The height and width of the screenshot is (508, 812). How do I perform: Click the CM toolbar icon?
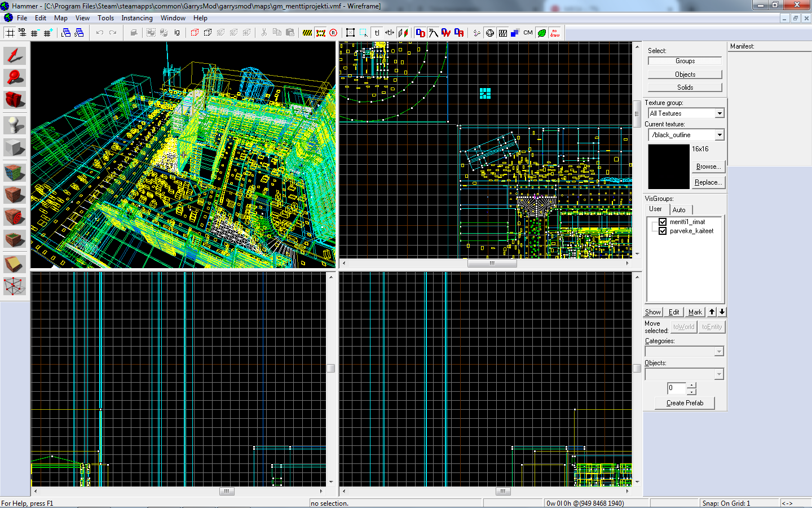(x=528, y=33)
